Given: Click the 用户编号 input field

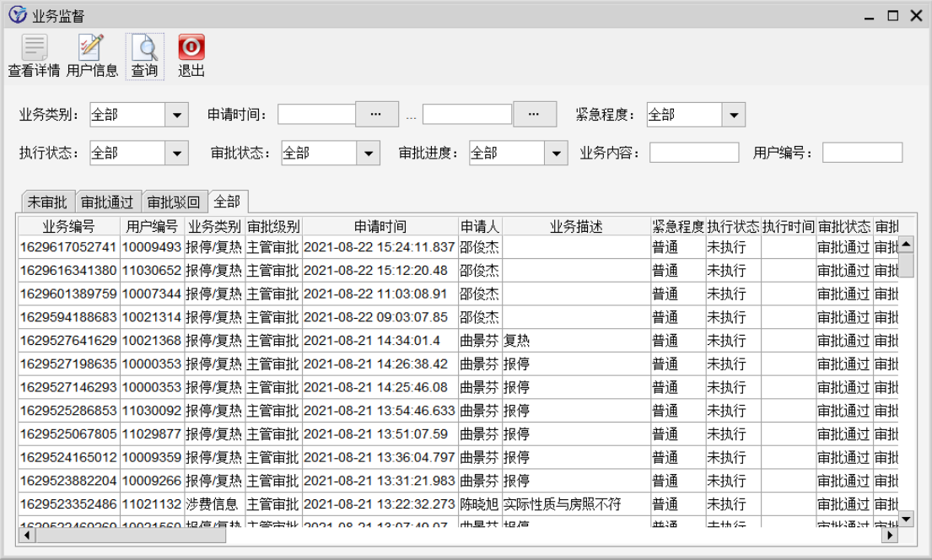Looking at the screenshot, I should tap(861, 153).
